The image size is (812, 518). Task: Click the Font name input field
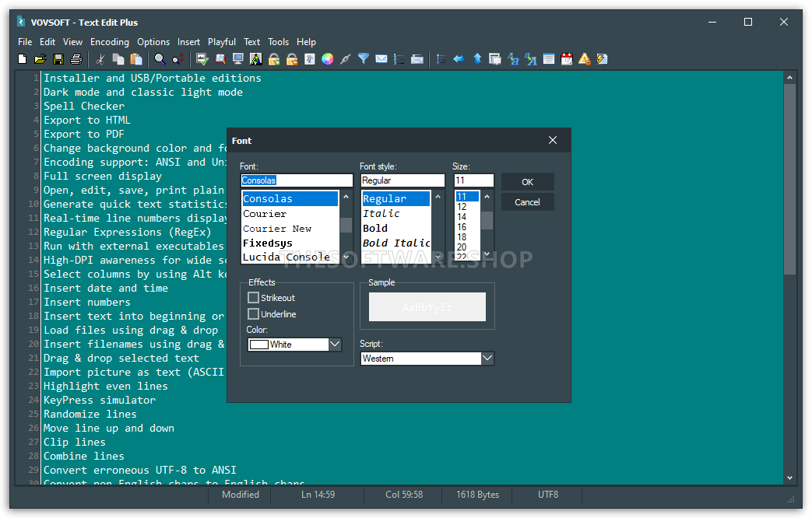pos(297,180)
